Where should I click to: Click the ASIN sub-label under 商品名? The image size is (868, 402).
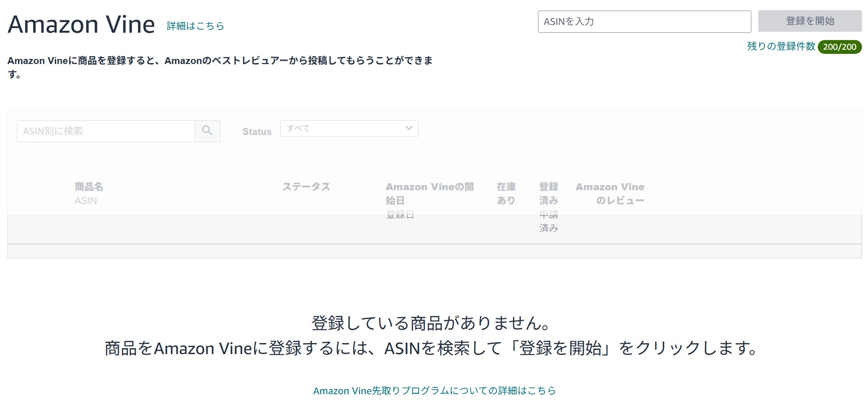click(x=86, y=201)
